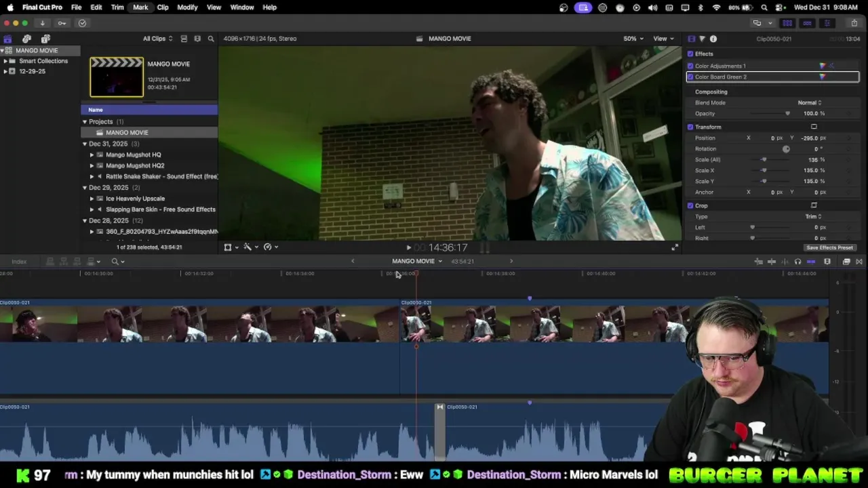Toggle solo headphones icon in timeline
This screenshot has width=868, height=488.
tap(797, 262)
